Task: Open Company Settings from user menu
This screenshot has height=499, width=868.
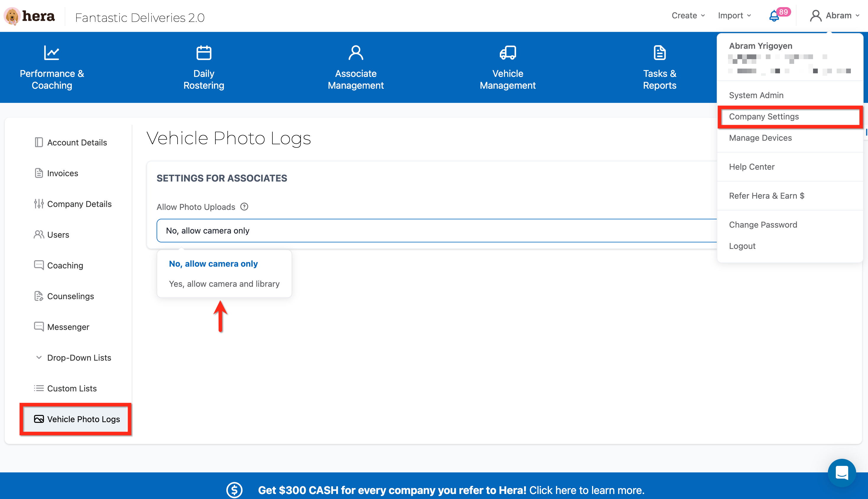Action: (x=764, y=116)
